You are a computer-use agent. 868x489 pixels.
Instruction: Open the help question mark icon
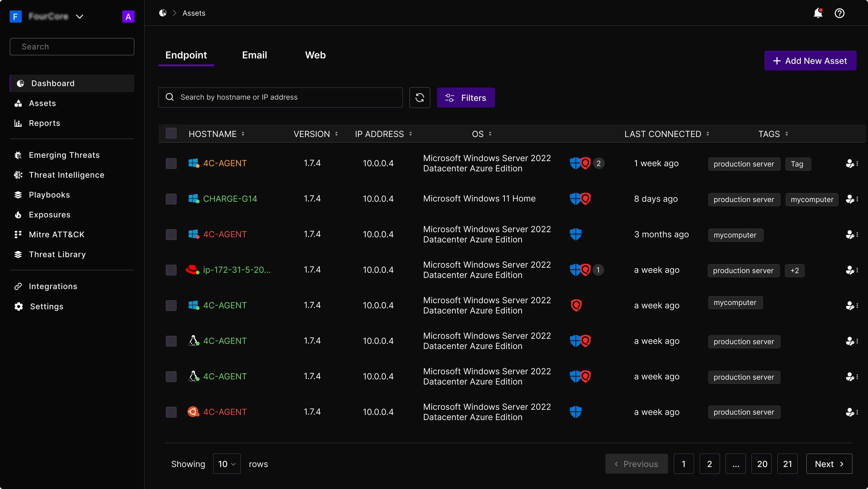click(839, 13)
